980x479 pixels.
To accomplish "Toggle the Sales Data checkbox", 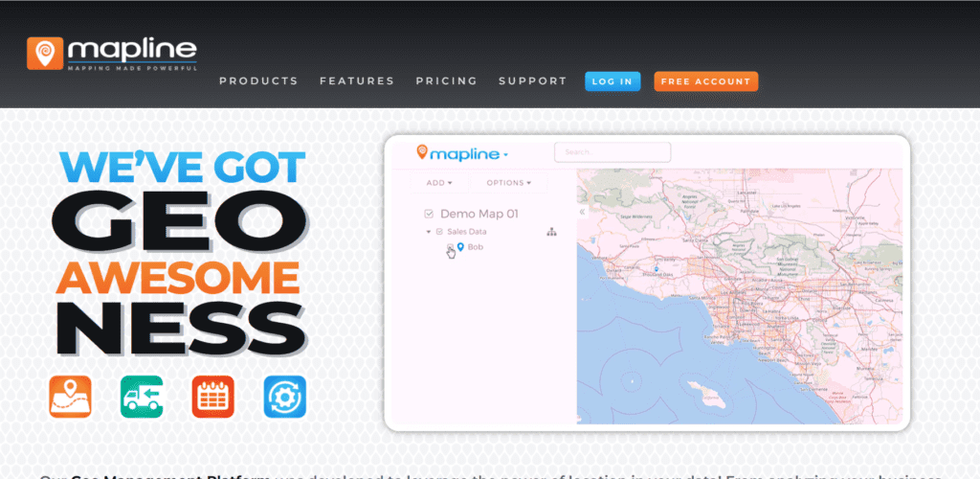I will (x=439, y=232).
